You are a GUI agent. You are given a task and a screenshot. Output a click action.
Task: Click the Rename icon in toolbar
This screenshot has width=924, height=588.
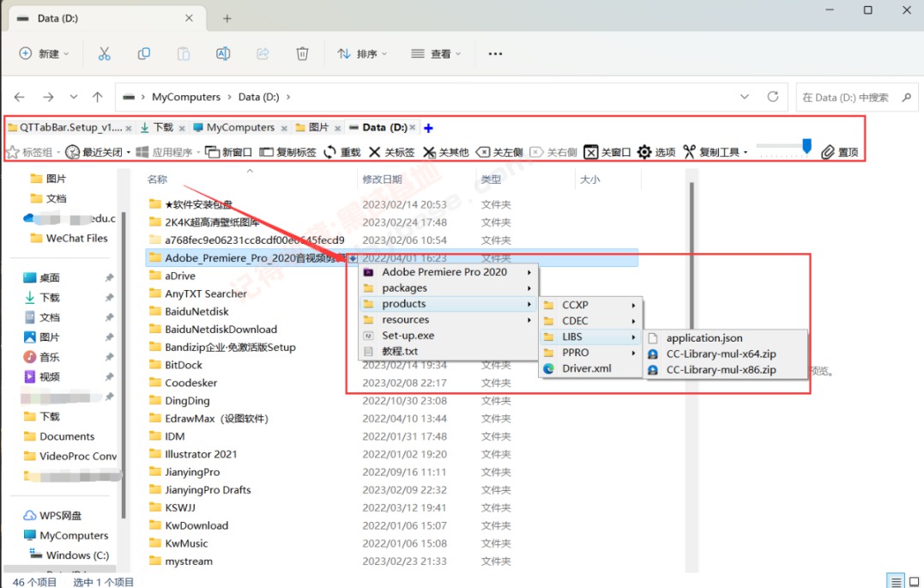pos(223,54)
